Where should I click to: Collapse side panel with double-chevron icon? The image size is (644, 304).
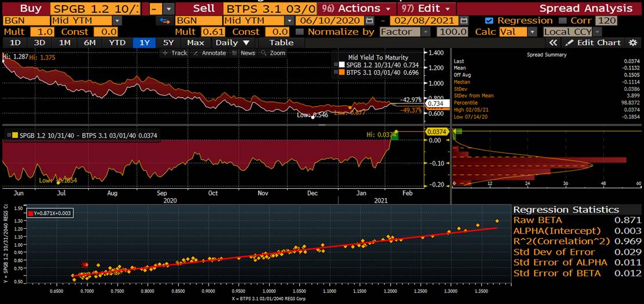coord(553,43)
